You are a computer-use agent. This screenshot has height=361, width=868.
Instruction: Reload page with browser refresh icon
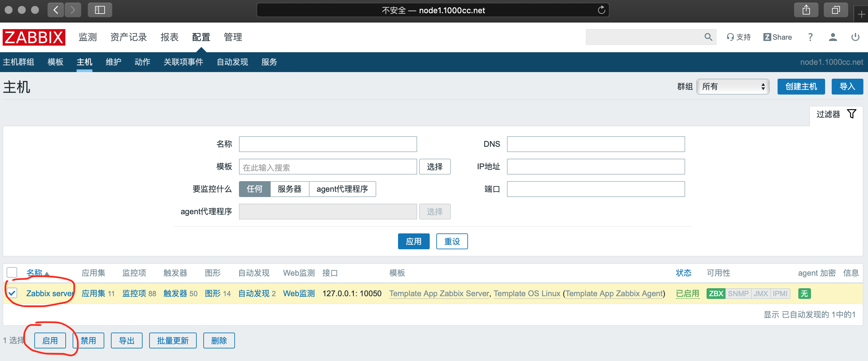coord(601,10)
